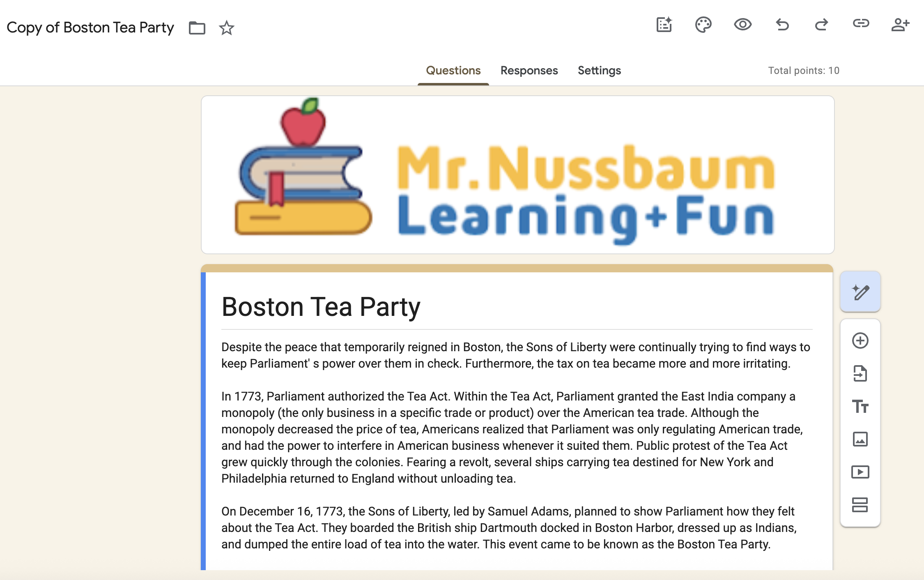This screenshot has width=924, height=580.
Task: Add video to the form
Action: click(x=860, y=472)
